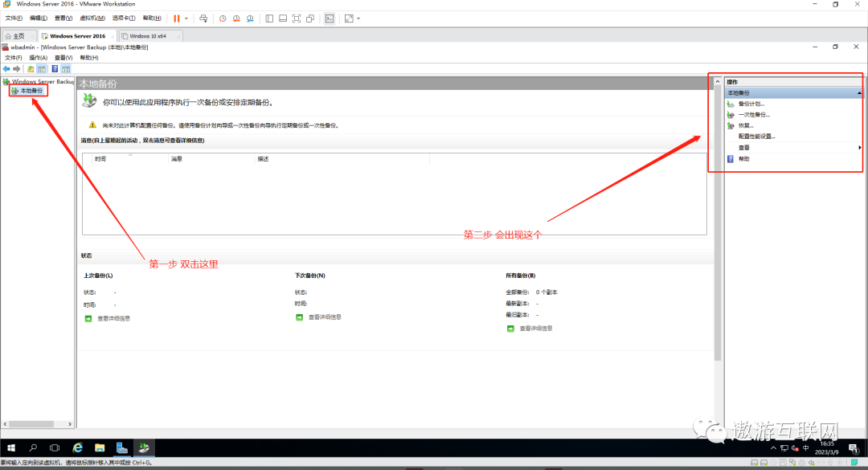
Task: Click the send Ctrl+Alt+Del icon in the VMware toolbar
Action: click(x=203, y=18)
